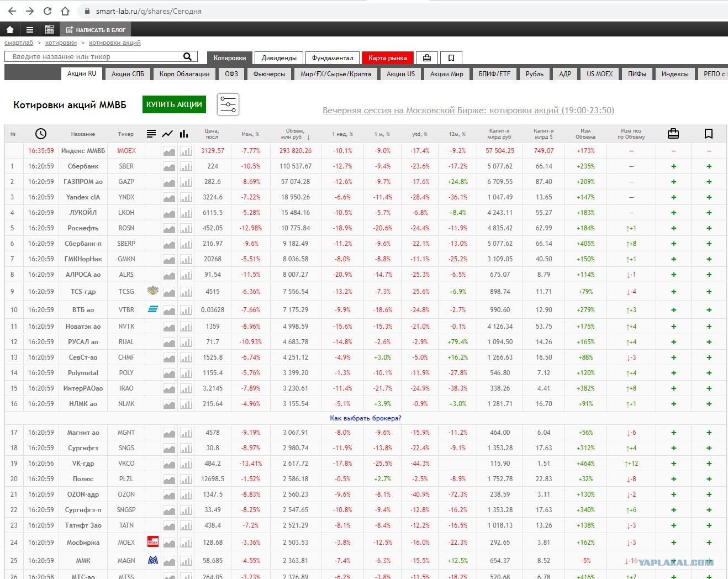The height and width of the screenshot is (579, 728).
Task: Click НАПИСАТЬ В БЛОГ button
Action: [x=96, y=30]
